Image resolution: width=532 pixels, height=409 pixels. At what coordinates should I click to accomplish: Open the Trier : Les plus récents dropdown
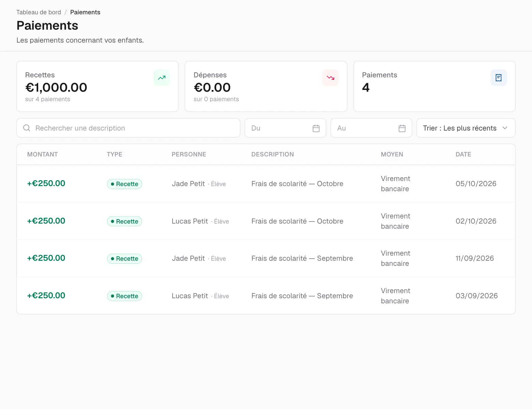466,128
